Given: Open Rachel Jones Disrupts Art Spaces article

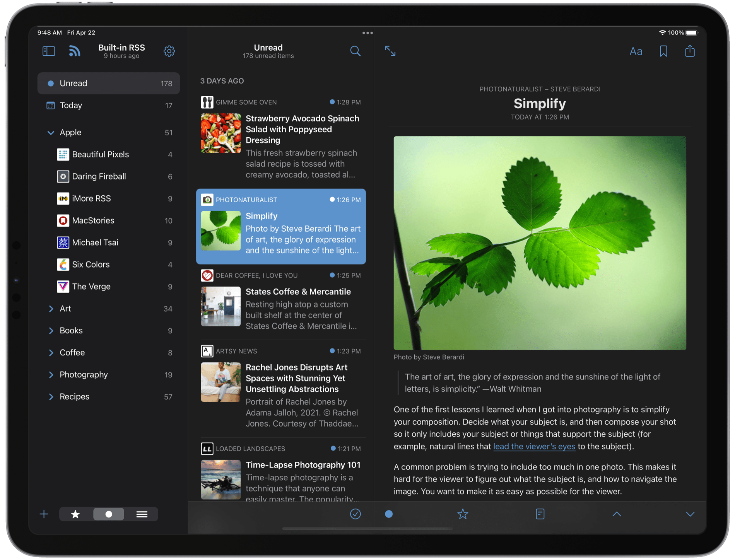Looking at the screenshot, I should pyautogui.click(x=281, y=388).
